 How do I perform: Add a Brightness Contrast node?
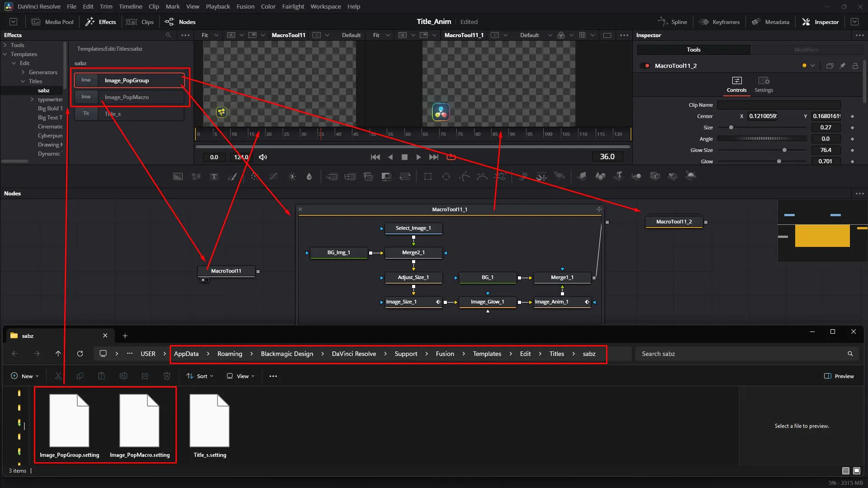pos(292,176)
